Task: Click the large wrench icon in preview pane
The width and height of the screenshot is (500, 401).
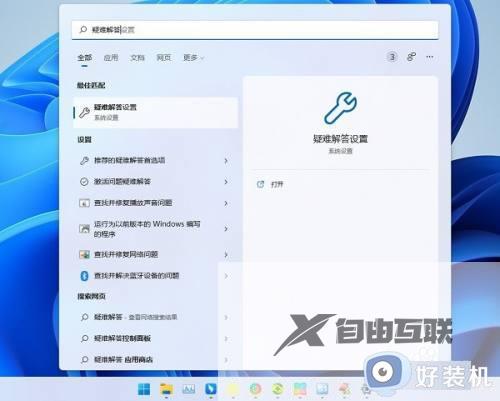Action: 340,108
